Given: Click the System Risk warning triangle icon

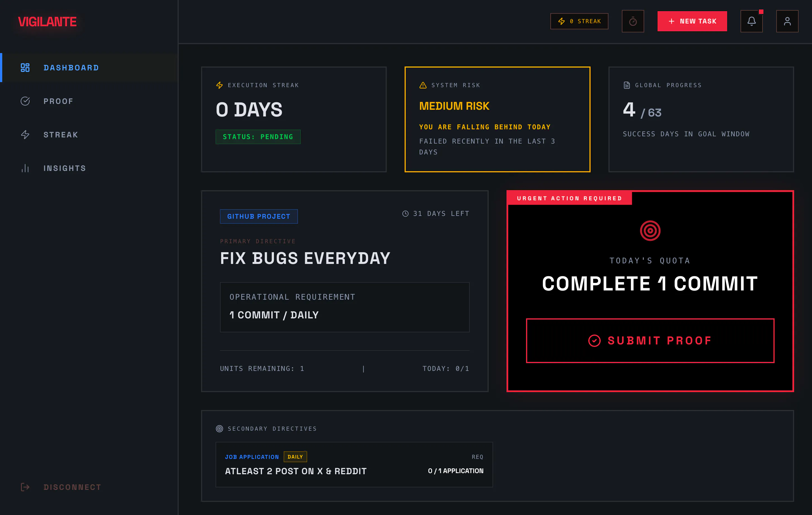Looking at the screenshot, I should (423, 85).
